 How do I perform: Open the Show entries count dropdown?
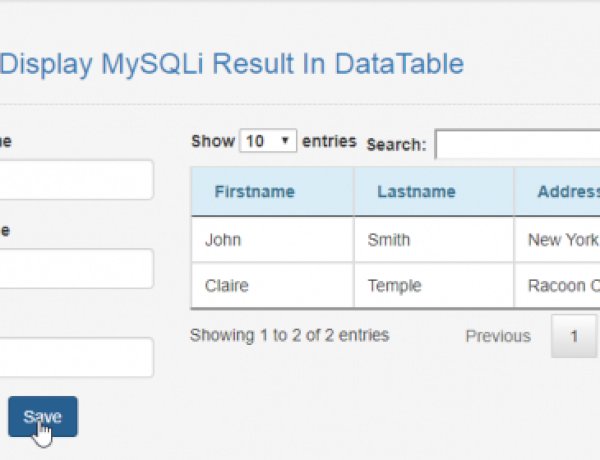[269, 141]
